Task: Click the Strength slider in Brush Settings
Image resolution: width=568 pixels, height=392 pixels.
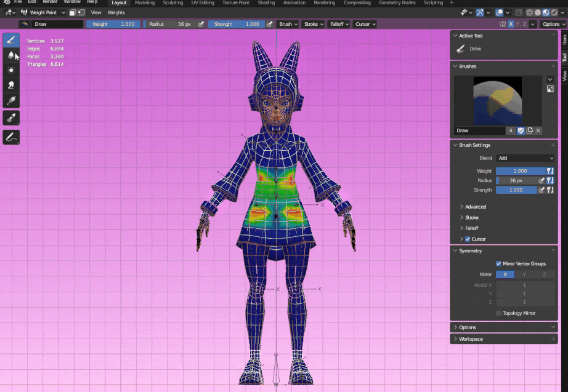Action: pos(516,190)
